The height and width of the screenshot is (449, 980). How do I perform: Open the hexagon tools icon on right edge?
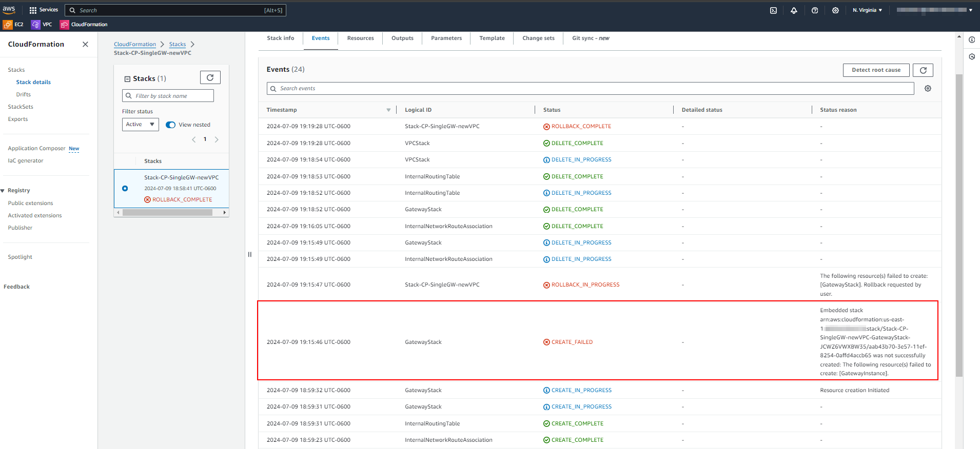point(972,57)
